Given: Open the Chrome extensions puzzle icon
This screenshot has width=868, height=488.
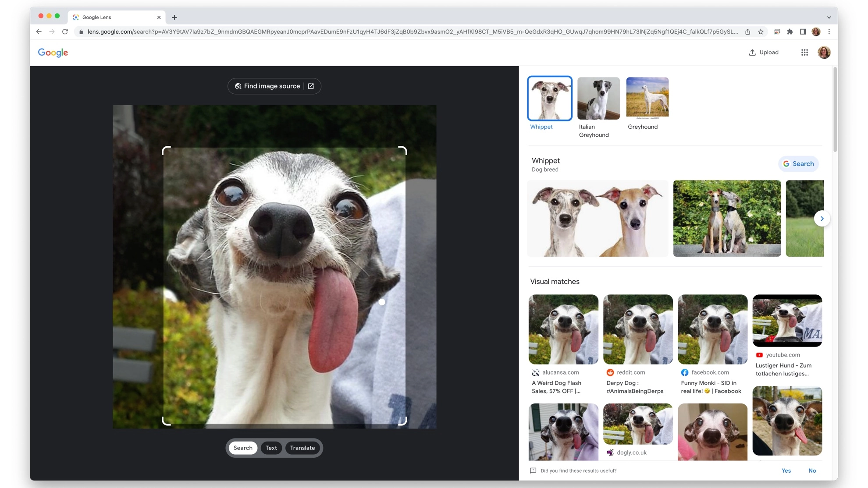Looking at the screenshot, I should 790,32.
